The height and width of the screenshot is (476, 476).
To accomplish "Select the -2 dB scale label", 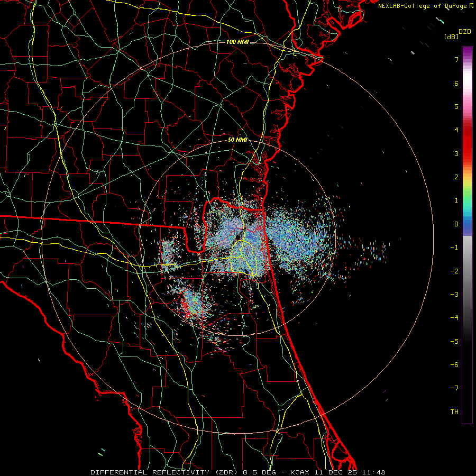I will [454, 271].
